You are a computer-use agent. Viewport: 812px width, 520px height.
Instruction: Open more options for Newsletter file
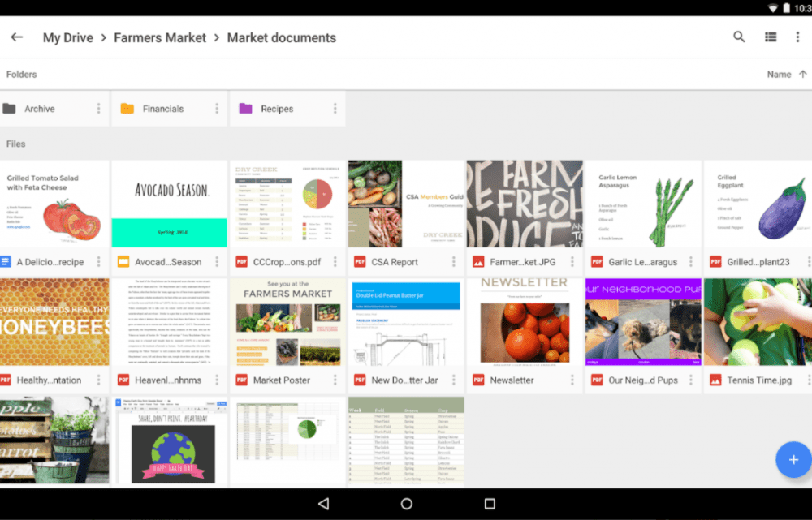(572, 380)
